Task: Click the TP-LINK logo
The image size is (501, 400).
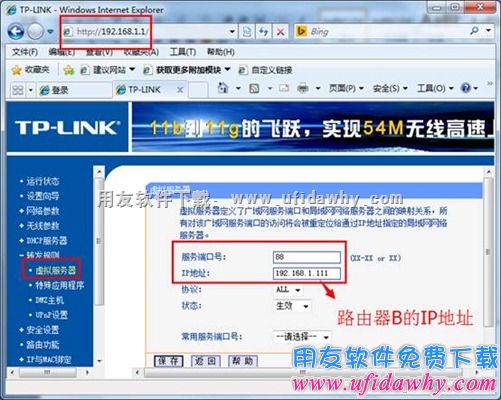Action: point(67,128)
